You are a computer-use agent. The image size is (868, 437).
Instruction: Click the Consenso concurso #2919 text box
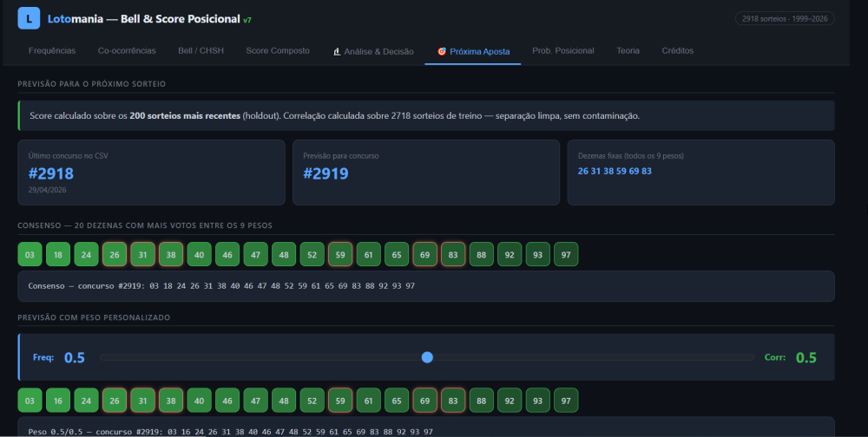coord(425,286)
